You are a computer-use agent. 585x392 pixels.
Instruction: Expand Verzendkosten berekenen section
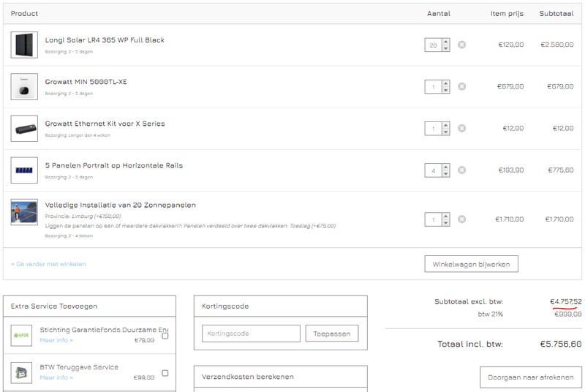click(x=281, y=377)
